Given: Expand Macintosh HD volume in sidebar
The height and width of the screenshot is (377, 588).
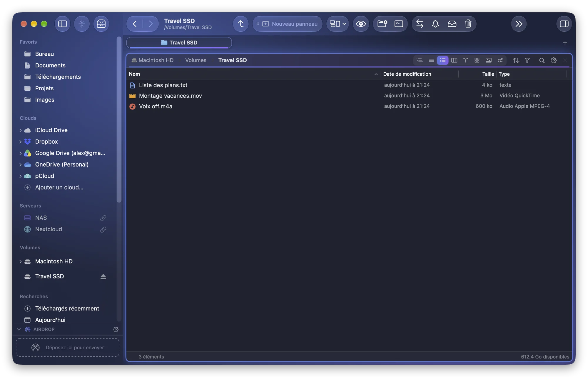Looking at the screenshot, I should [x=20, y=262].
